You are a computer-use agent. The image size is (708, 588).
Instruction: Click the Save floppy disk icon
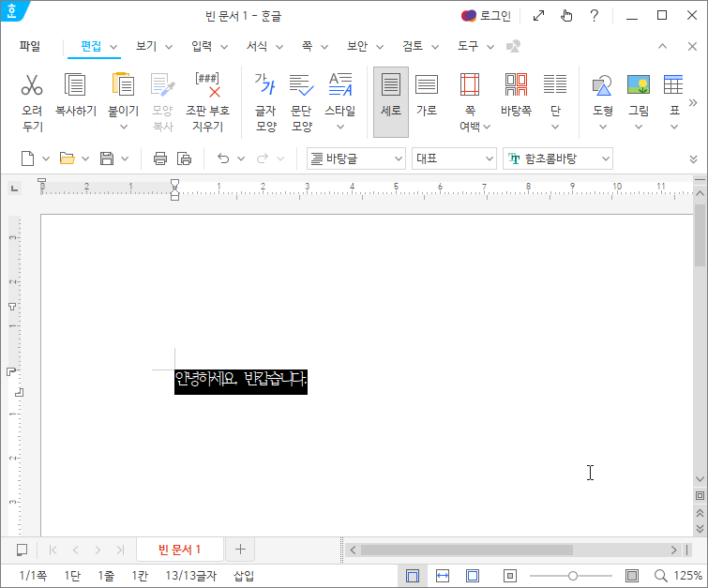coord(107,158)
